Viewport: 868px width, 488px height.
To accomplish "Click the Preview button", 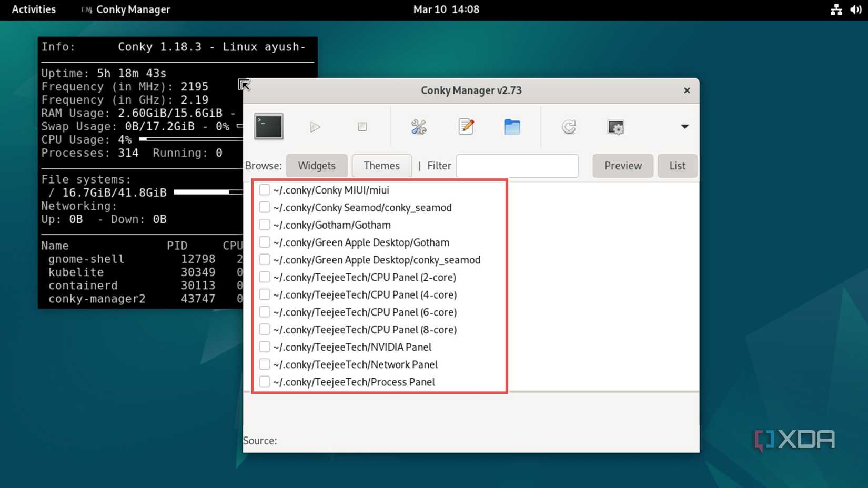I will (622, 166).
